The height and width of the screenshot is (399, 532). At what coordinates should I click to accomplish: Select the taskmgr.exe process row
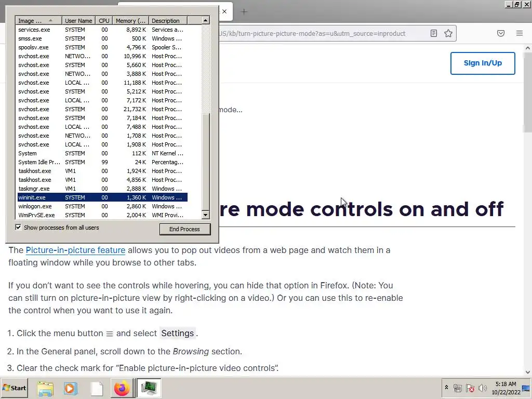[x=102, y=189]
